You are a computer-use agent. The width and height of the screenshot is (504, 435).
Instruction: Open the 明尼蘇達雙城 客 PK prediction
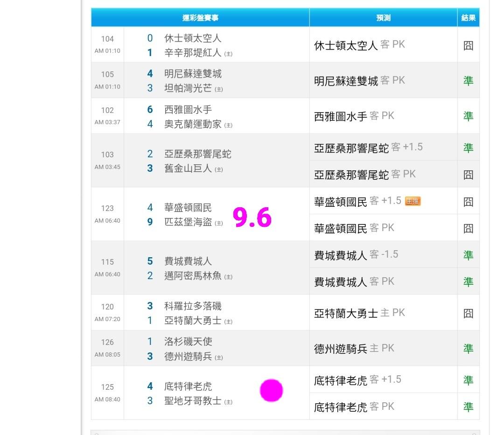359,80
